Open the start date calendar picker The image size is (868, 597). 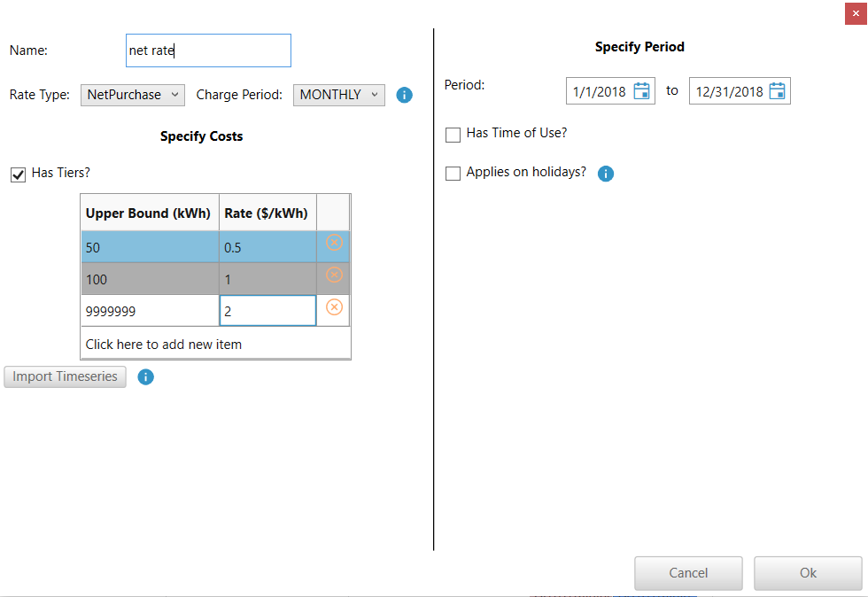pos(642,91)
